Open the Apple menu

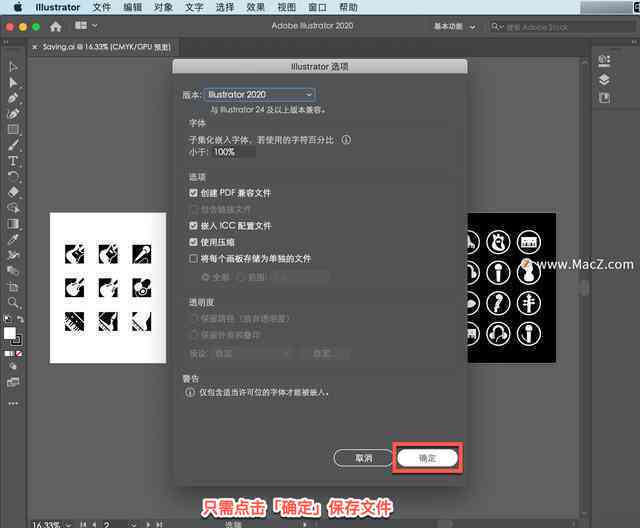pyautogui.click(x=18, y=7)
